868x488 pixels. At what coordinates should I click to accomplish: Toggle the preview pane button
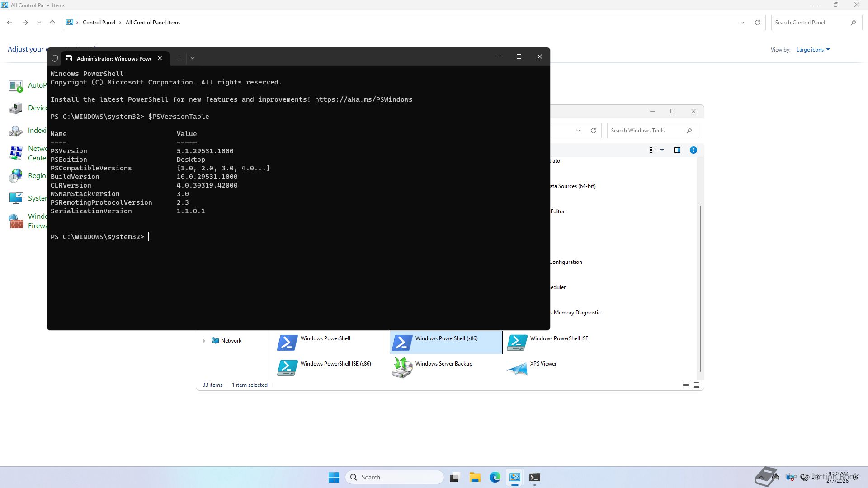[x=677, y=150]
